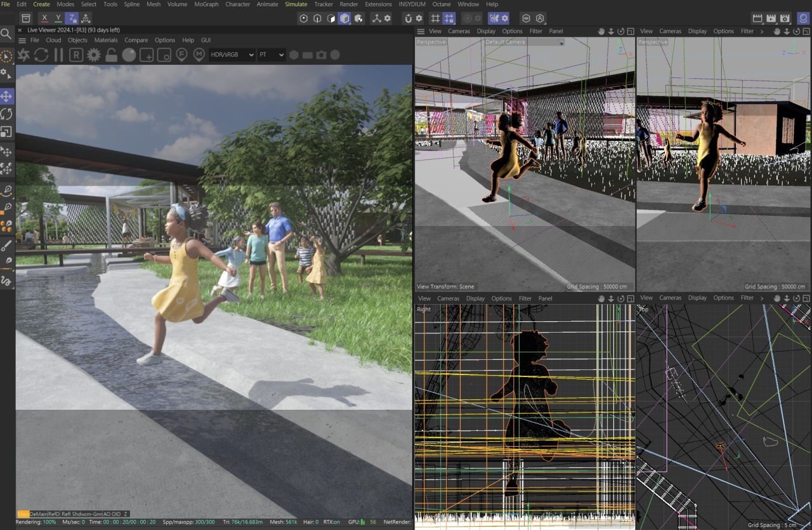This screenshot has height=530, width=812.
Task: Open the HDR/sRGB color space dropdown
Action: pyautogui.click(x=232, y=55)
